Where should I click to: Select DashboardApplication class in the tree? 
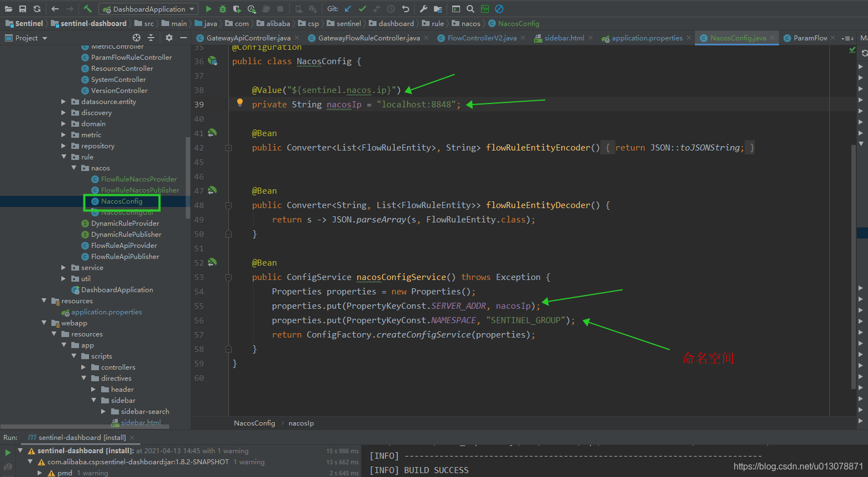117,289
